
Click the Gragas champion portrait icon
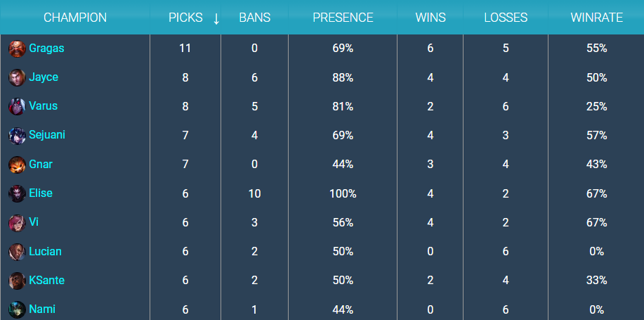point(17,49)
